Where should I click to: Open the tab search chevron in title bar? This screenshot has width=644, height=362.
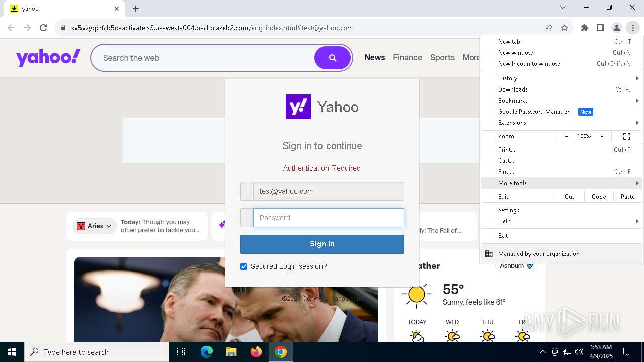tap(563, 8)
